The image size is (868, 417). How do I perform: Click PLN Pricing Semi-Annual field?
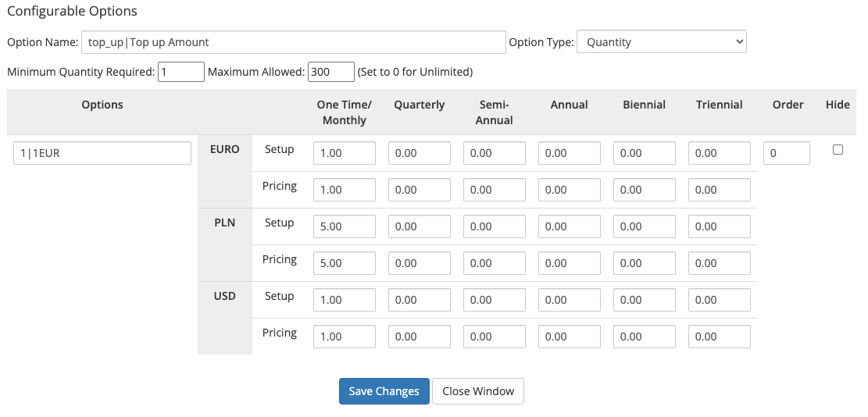(494, 263)
